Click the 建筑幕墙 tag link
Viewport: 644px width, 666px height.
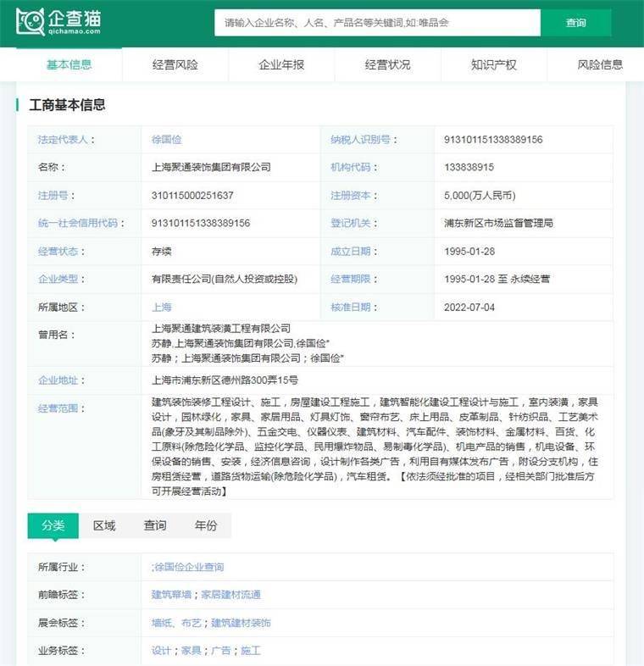pyautogui.click(x=171, y=595)
